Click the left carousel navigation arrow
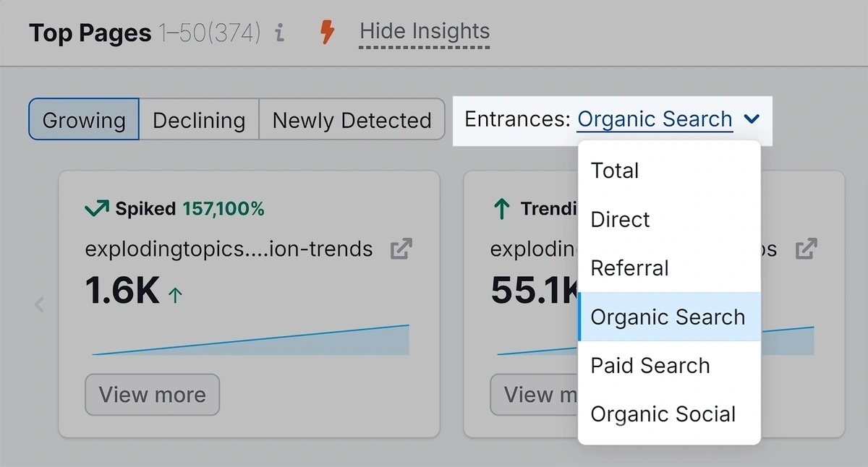The image size is (868, 467). tap(39, 304)
